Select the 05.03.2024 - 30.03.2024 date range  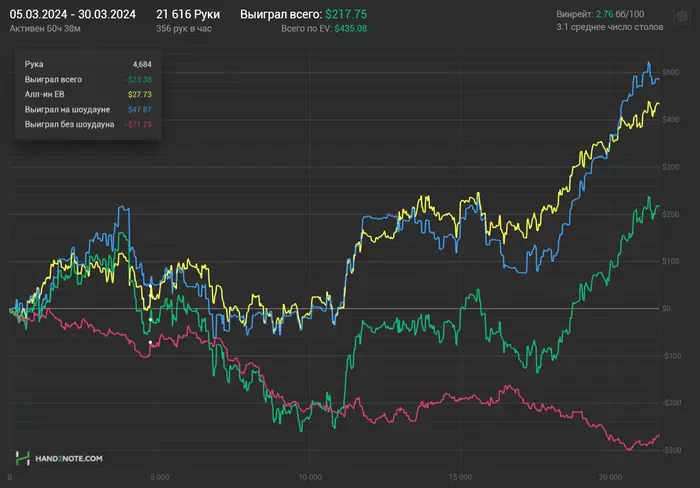click(72, 14)
